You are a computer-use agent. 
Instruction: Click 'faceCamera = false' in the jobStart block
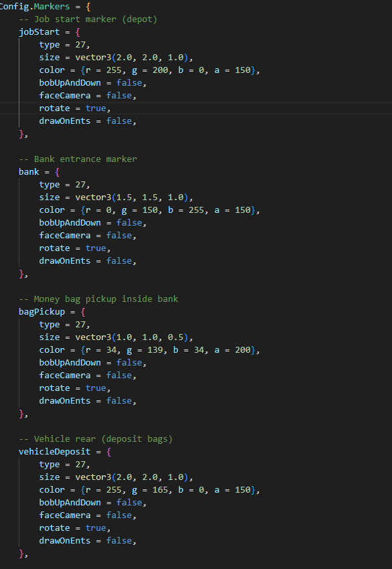88,96
